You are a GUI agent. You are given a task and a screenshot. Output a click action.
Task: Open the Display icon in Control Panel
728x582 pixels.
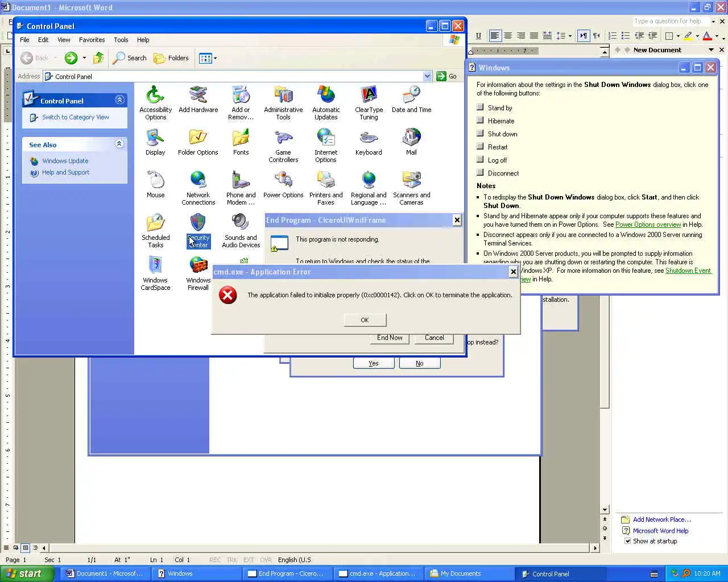[155, 142]
